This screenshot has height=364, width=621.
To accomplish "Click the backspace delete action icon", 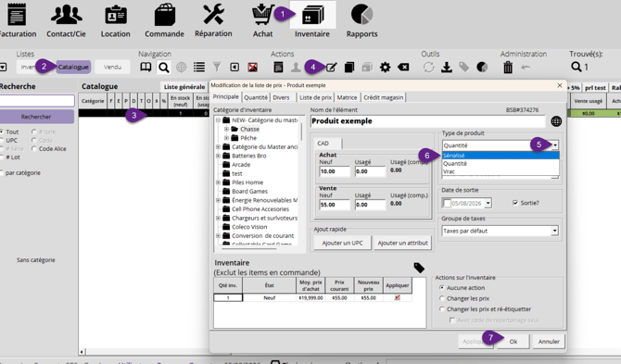I will pyautogui.click(x=403, y=68).
